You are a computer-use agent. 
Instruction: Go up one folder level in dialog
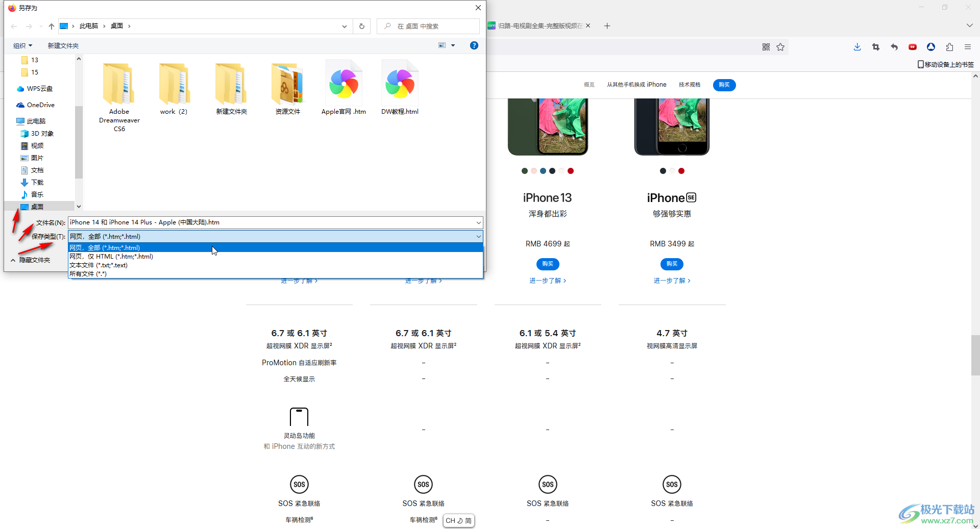tap(52, 26)
